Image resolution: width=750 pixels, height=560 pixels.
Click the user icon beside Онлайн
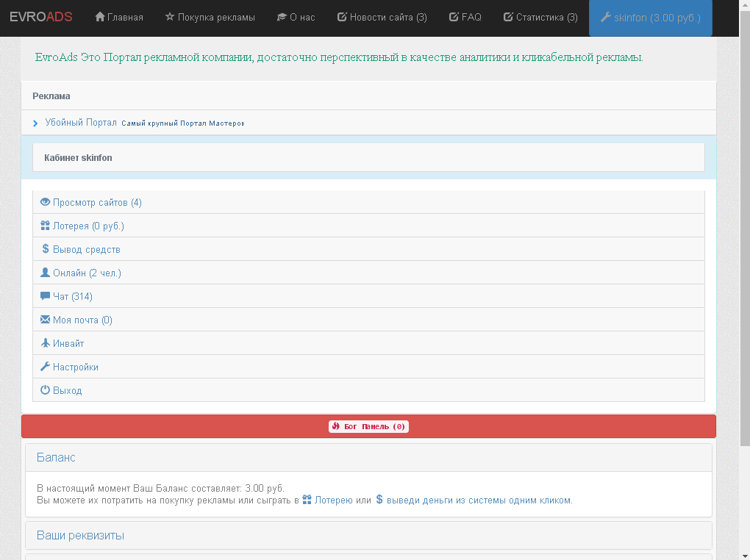[45, 273]
